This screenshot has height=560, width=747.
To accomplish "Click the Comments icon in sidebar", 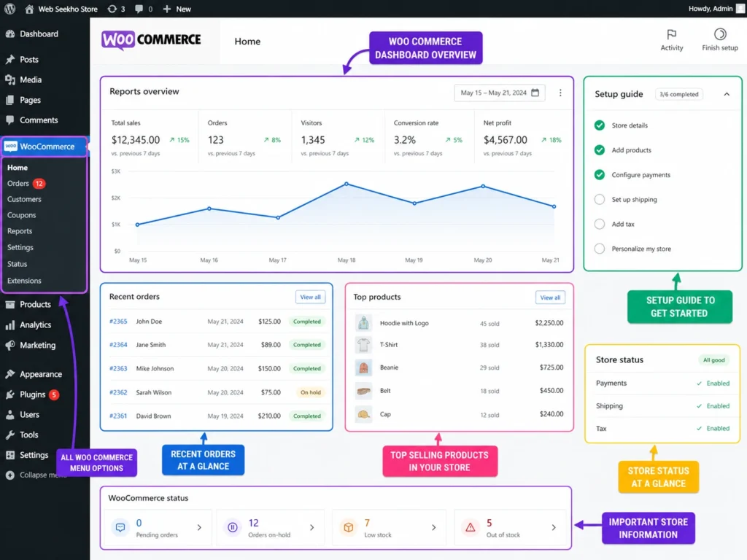I will coord(10,120).
